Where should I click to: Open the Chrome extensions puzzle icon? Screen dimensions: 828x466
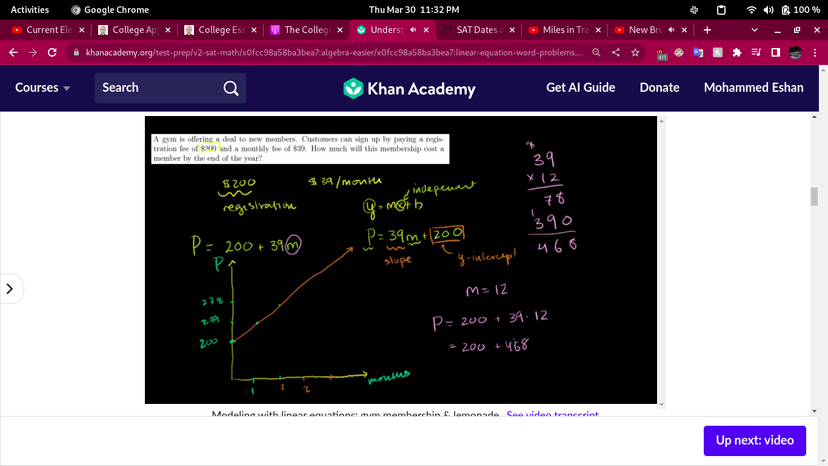(x=737, y=52)
